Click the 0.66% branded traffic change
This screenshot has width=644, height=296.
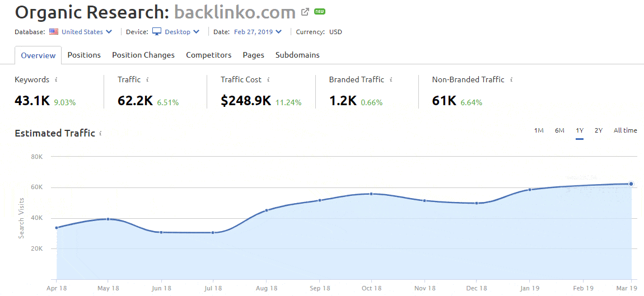372,102
